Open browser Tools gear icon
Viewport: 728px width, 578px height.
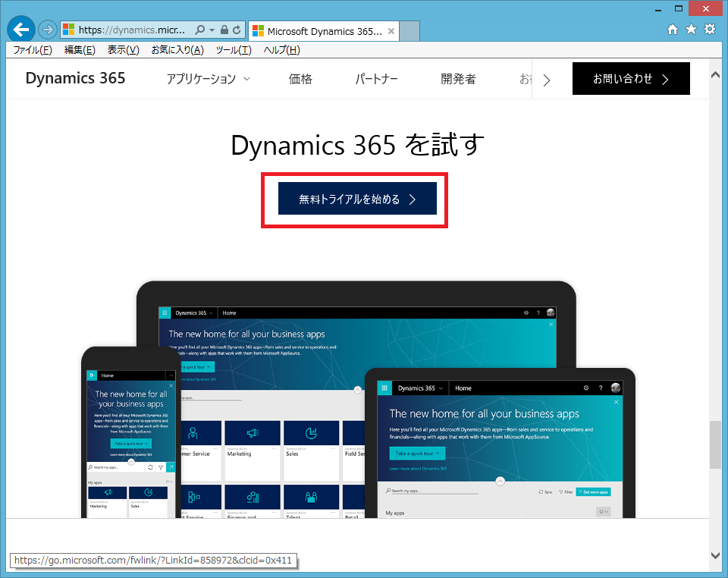point(710,30)
